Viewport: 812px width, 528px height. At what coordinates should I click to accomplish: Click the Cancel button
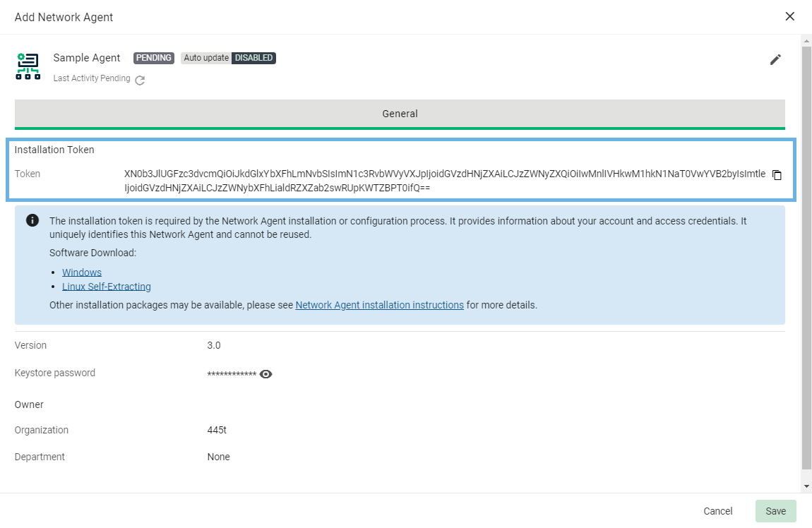pyautogui.click(x=718, y=511)
